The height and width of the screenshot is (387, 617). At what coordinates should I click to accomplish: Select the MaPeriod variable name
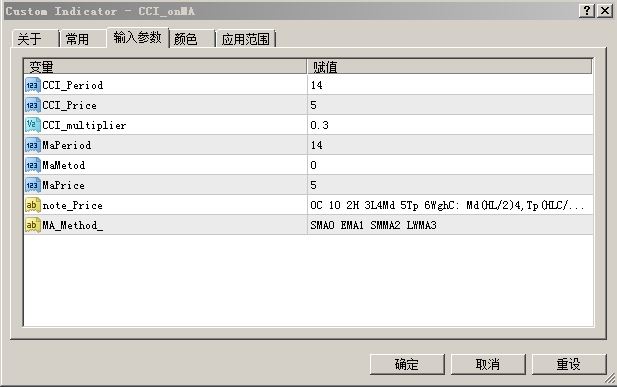(67, 145)
